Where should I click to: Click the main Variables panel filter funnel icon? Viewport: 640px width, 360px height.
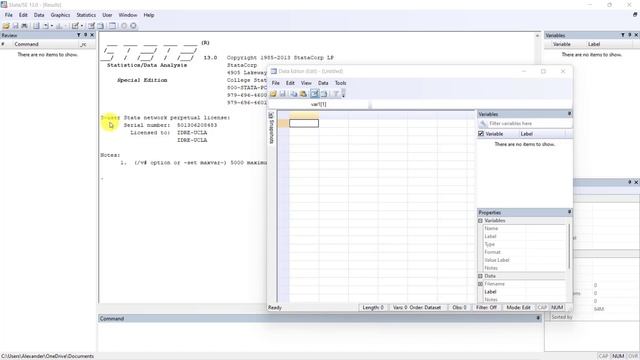623,36
